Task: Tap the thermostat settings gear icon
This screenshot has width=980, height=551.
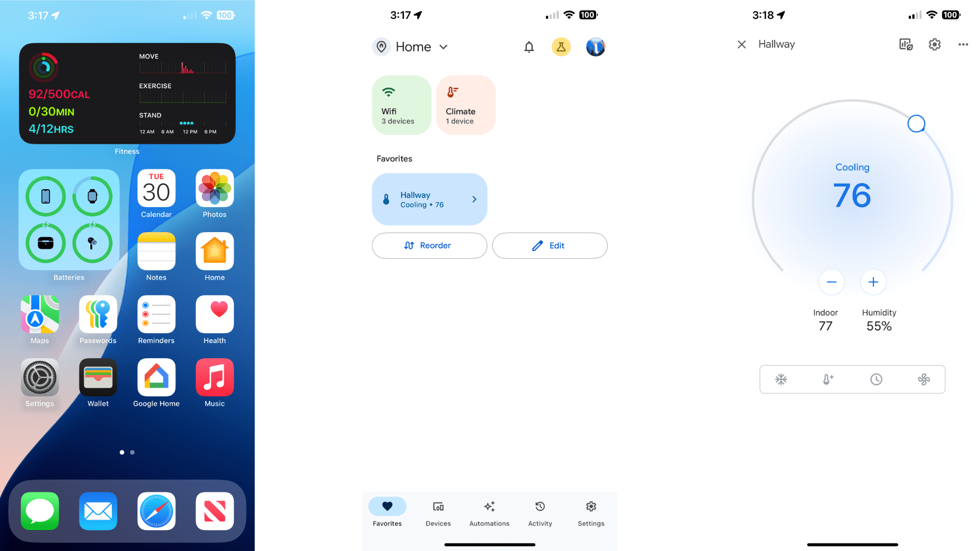Action: (x=934, y=44)
